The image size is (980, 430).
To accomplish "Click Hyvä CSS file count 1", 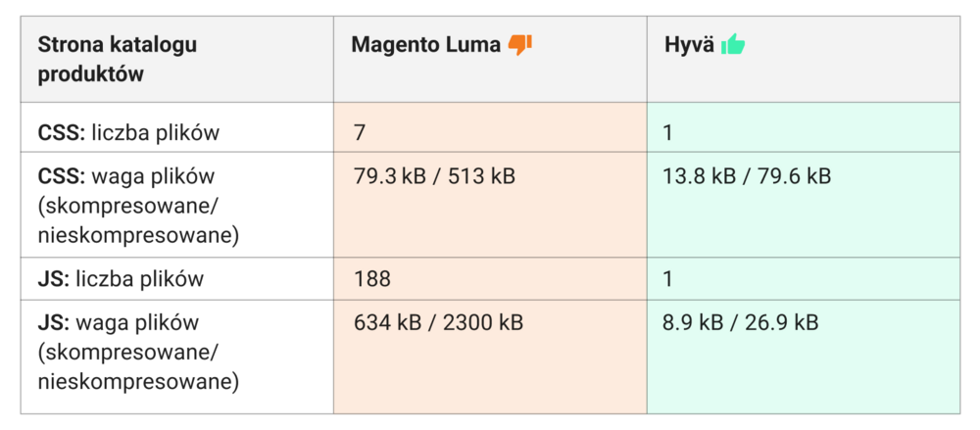I will click(667, 132).
